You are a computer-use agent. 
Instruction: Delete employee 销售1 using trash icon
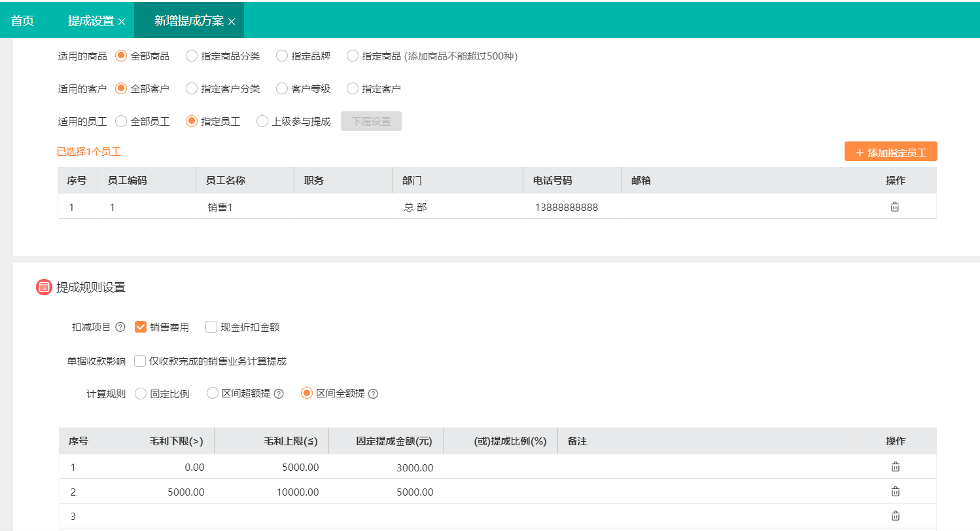(894, 208)
